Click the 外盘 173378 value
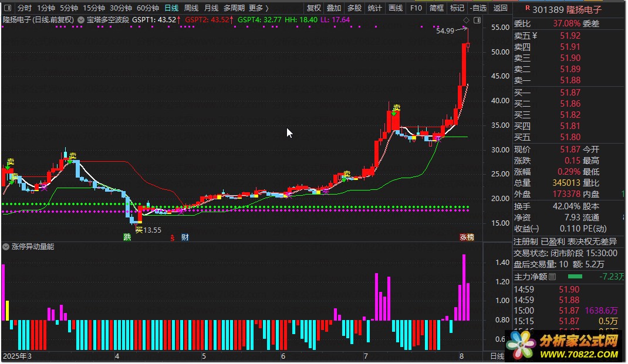The width and height of the screenshot is (628, 364). pyautogui.click(x=566, y=194)
